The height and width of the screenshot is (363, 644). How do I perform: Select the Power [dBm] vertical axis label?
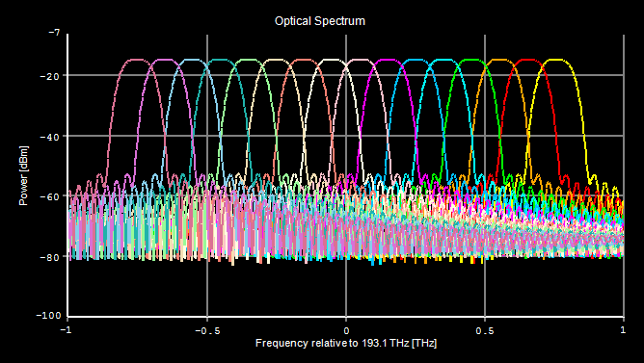(x=24, y=175)
